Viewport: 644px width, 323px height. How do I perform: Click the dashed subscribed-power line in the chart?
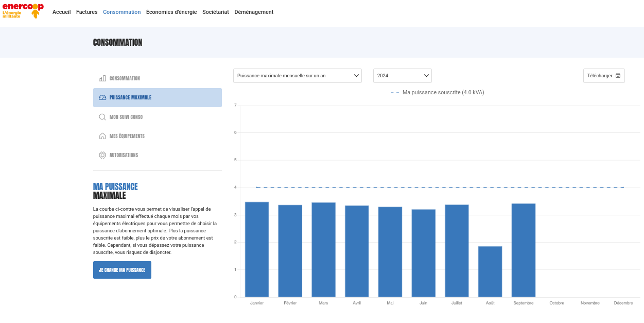pyautogui.click(x=440, y=188)
